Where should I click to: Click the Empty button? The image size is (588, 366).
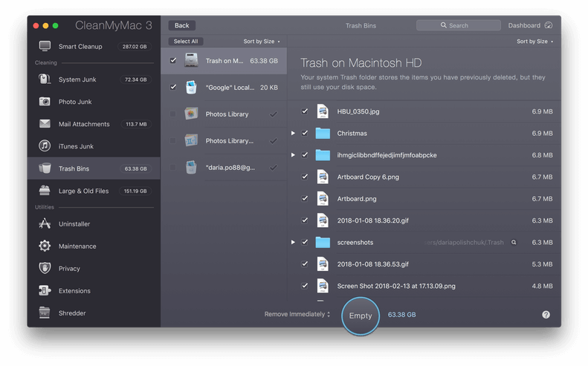pyautogui.click(x=361, y=316)
